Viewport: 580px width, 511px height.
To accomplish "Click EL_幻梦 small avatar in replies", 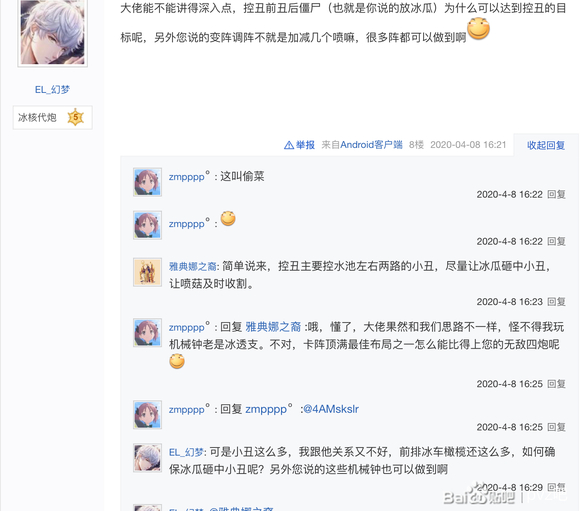I will [x=147, y=458].
